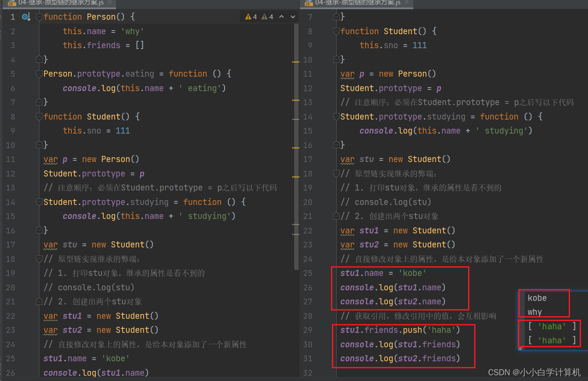The height and width of the screenshot is (381, 588).
Task: Click 'console.log(this.name + ' eating')' line
Action: pyautogui.click(x=144, y=88)
